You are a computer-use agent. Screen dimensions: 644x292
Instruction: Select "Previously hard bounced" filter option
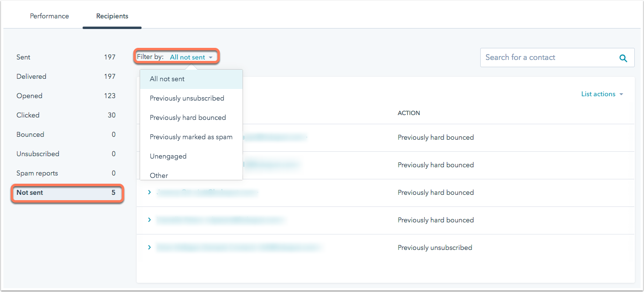[x=188, y=117]
